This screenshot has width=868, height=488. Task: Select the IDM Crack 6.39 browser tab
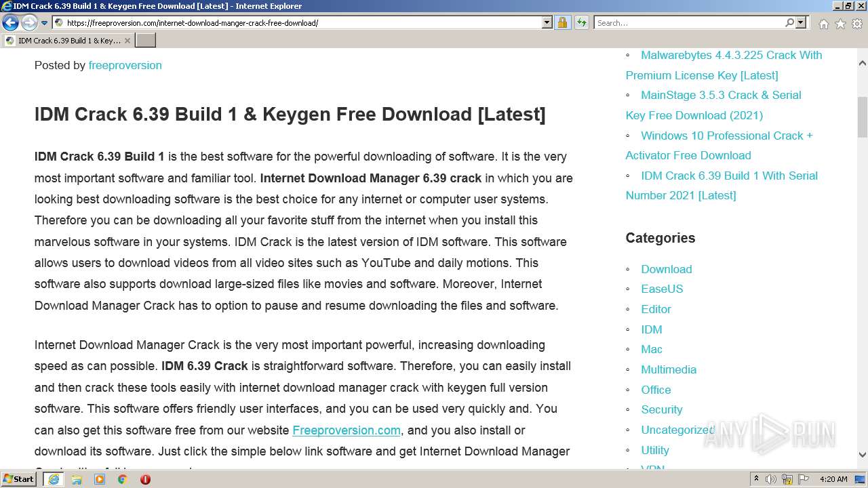pyautogui.click(x=68, y=41)
